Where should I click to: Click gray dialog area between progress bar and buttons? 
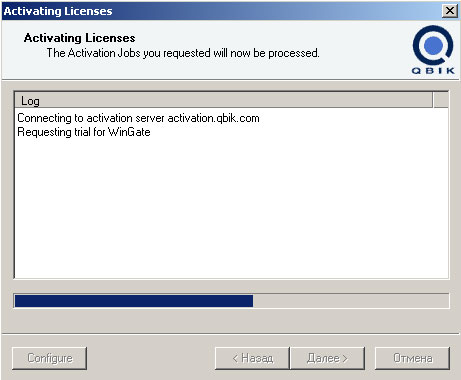(x=231, y=321)
